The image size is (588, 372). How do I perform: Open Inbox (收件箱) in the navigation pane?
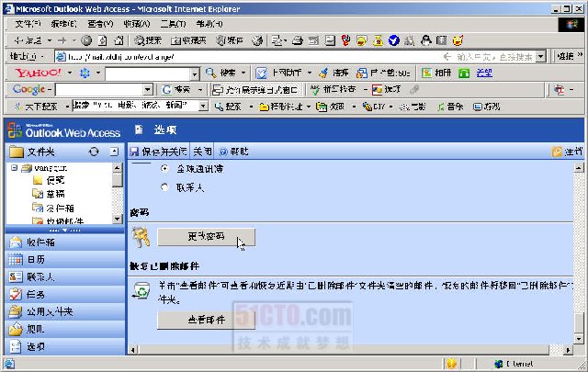42,242
